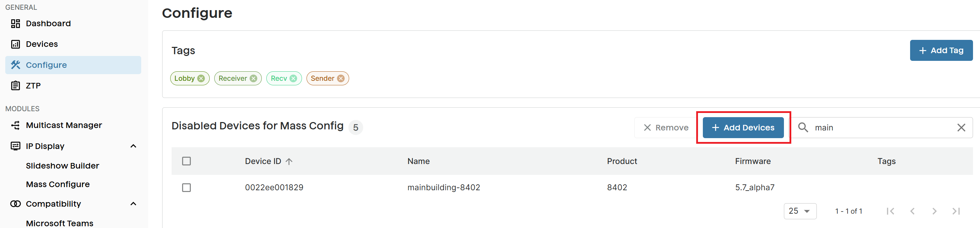
Task: Sort by Device ID arrow icon
Action: click(289, 162)
